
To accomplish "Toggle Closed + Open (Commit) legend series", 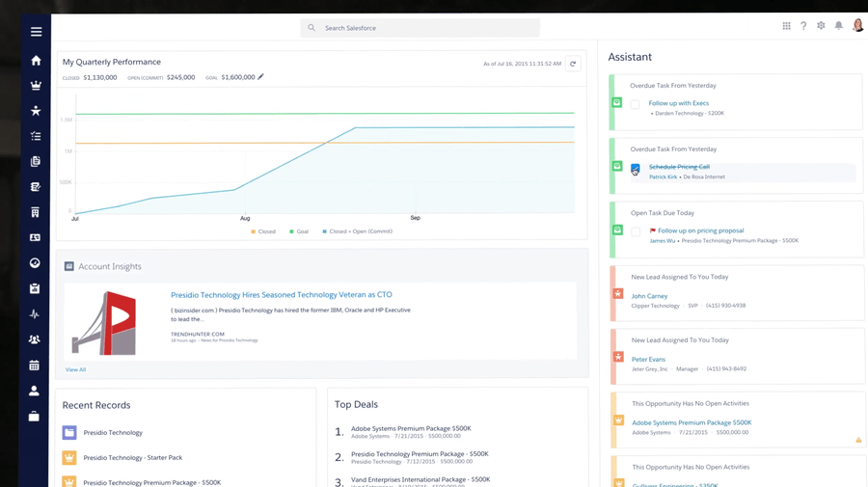I will pos(357,231).
